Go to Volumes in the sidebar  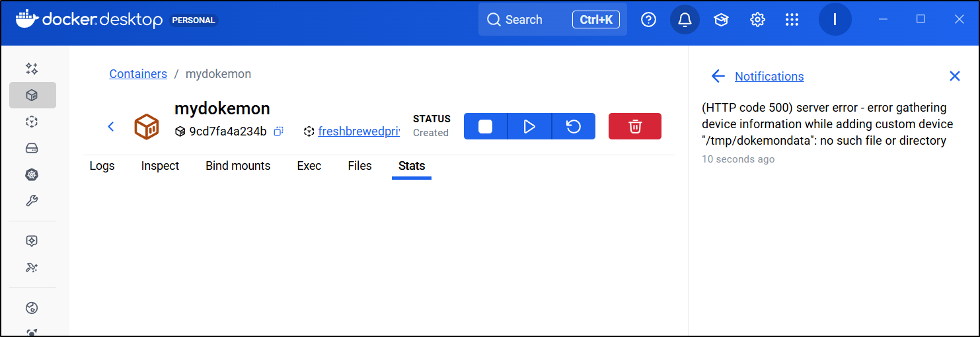point(32,148)
